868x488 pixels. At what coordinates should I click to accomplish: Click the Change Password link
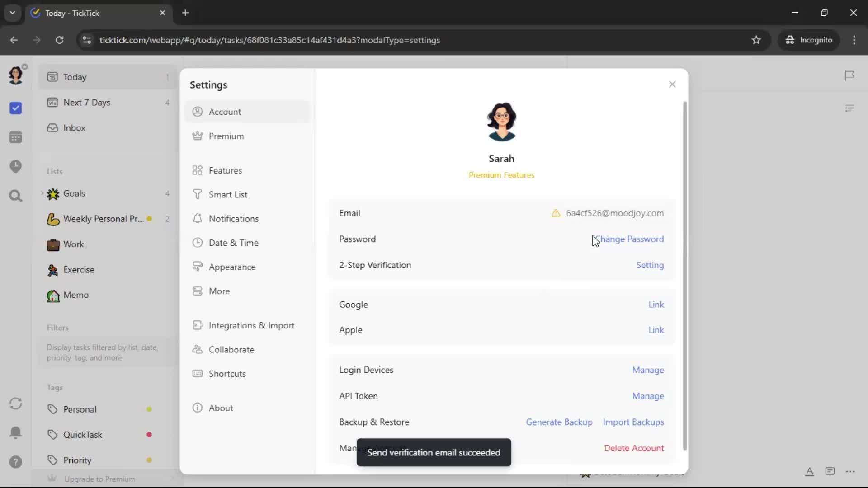pyautogui.click(x=631, y=239)
